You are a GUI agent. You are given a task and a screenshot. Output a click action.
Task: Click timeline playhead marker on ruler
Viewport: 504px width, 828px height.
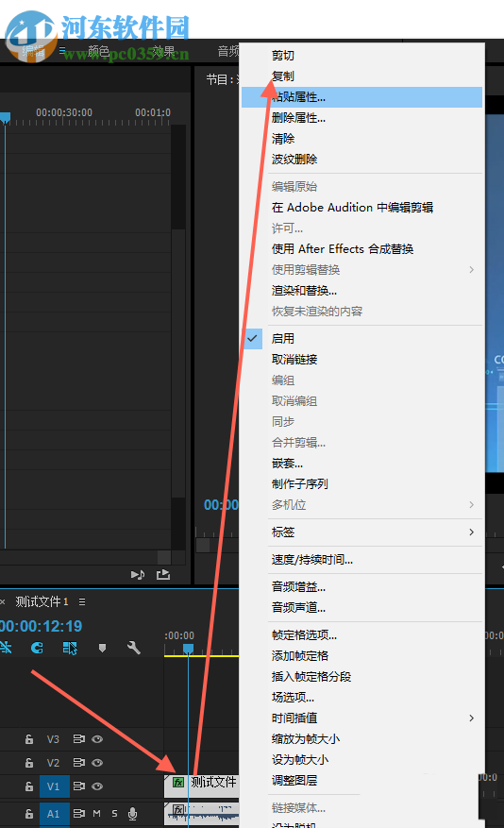[188, 648]
